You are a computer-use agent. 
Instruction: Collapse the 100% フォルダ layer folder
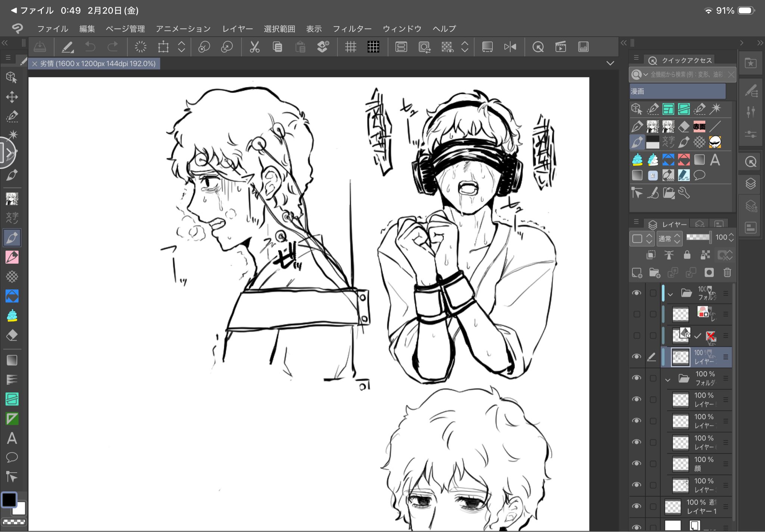pyautogui.click(x=668, y=380)
